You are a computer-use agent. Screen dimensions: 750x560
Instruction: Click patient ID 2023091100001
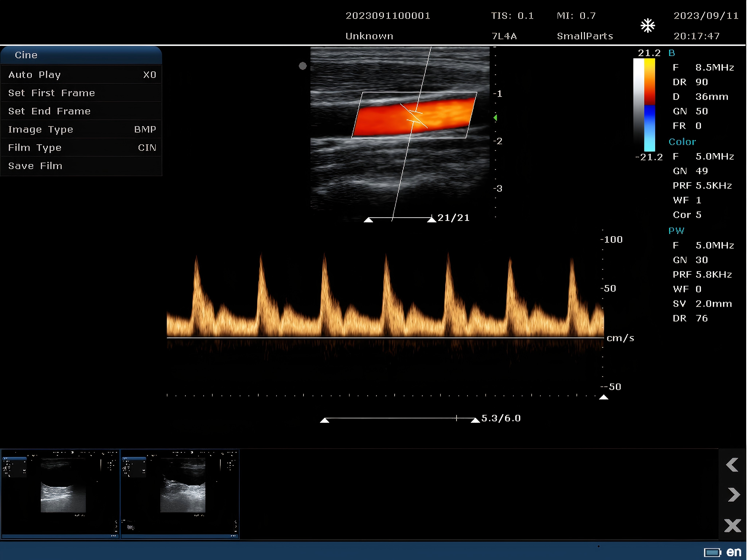tap(388, 16)
